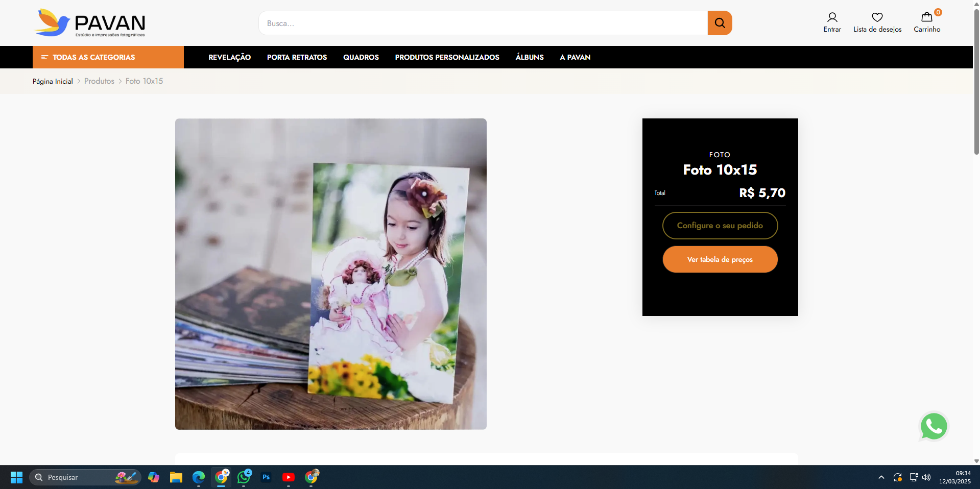Open the Porta Retratos menu
980x489 pixels.
[297, 57]
